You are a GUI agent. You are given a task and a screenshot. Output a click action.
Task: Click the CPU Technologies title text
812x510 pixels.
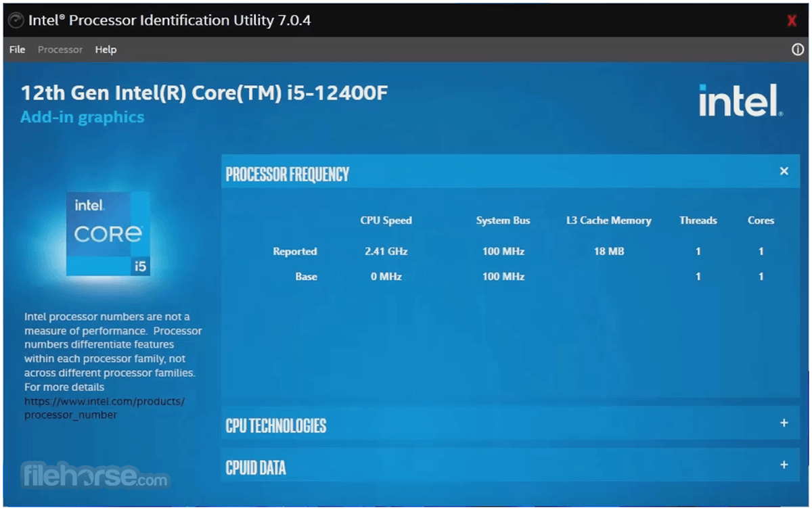[x=275, y=425]
